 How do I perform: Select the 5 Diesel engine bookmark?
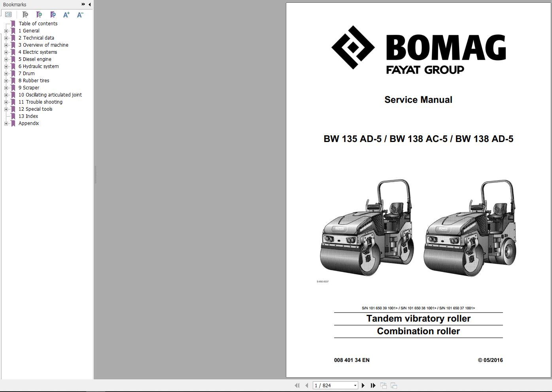pyautogui.click(x=35, y=59)
